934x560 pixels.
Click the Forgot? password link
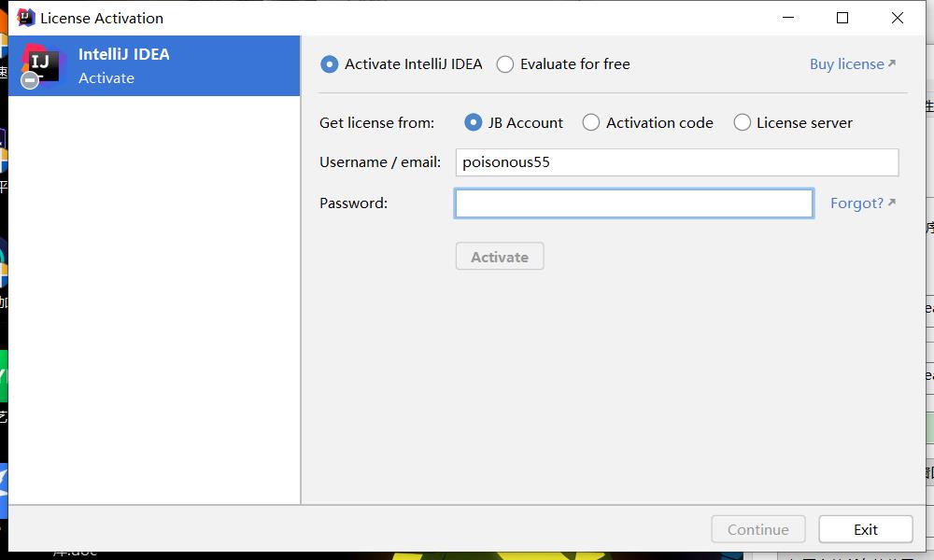click(x=863, y=203)
